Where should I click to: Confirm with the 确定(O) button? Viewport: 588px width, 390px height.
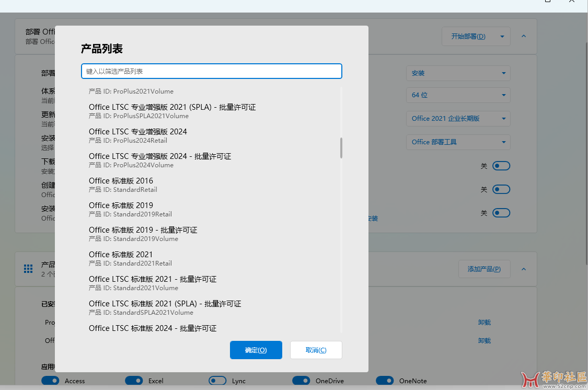[x=256, y=350]
